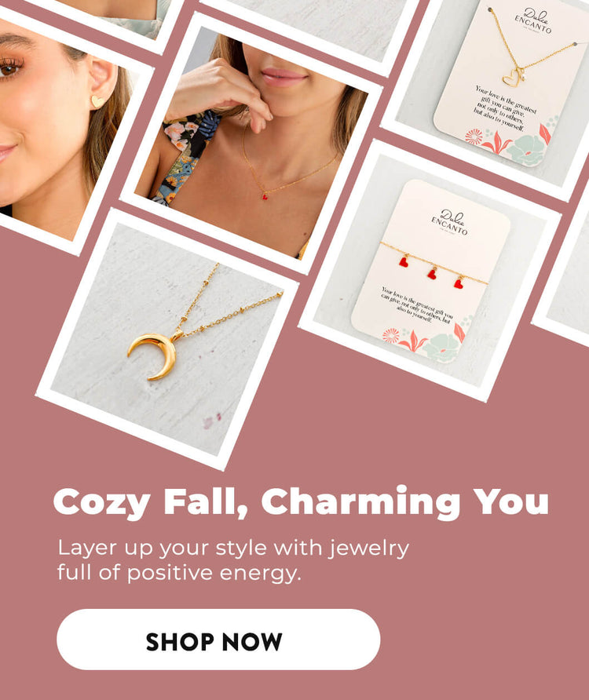This screenshot has width=589, height=700.
Task: Select the red heart necklace model photo
Action: pos(251,143)
